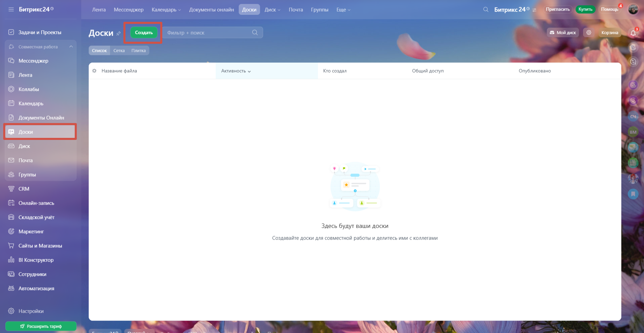Open disk settings gear icon near Корзина
644x333 pixels.
[x=589, y=33]
